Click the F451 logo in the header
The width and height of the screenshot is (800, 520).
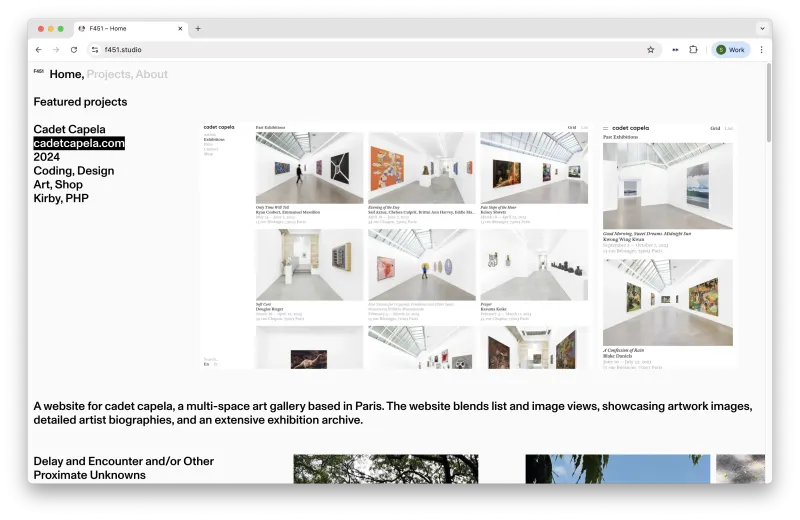click(39, 71)
